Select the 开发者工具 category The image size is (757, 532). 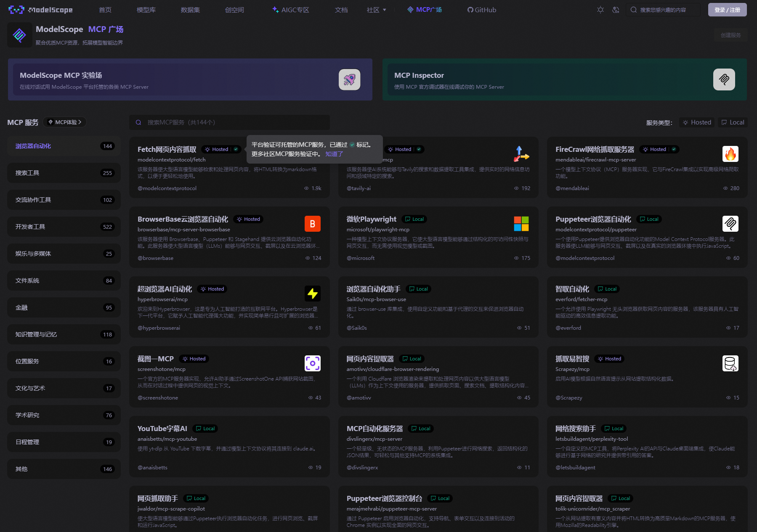pos(64,227)
